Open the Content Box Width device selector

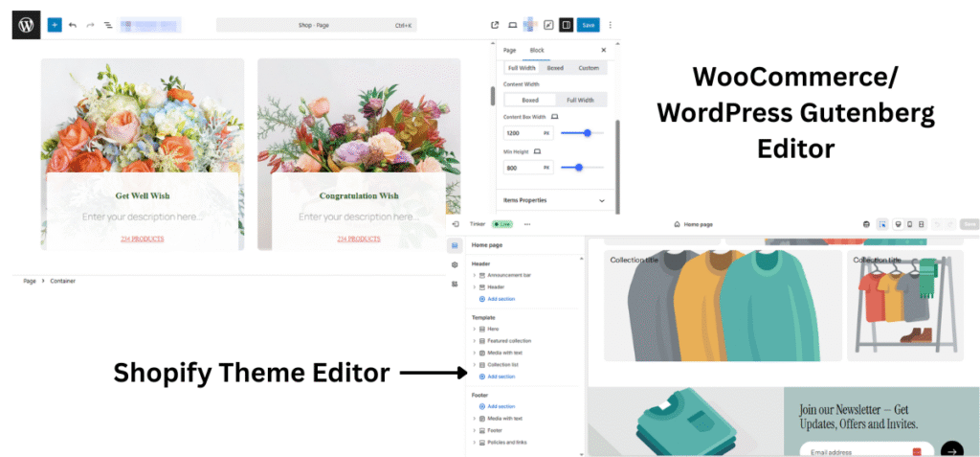554,117
